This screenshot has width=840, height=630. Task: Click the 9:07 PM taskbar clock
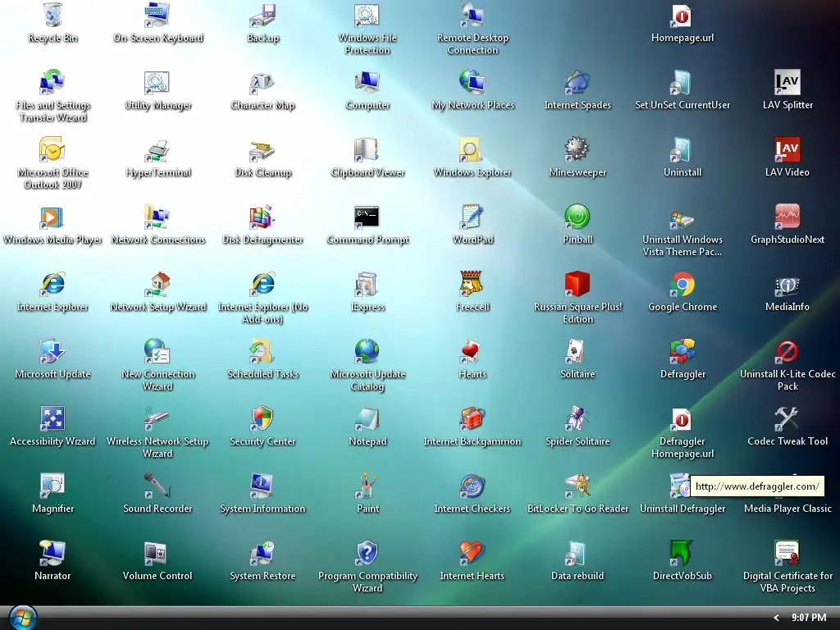(809, 618)
